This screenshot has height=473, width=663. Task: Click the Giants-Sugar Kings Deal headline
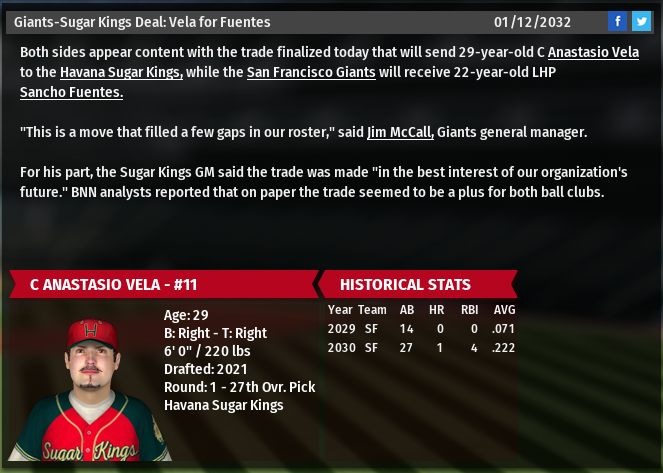click(142, 21)
